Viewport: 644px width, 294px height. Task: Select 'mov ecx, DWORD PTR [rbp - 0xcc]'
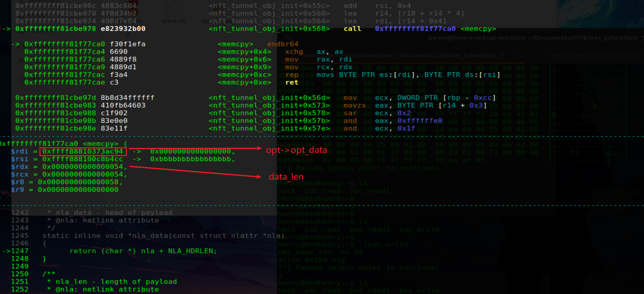[x=420, y=98]
